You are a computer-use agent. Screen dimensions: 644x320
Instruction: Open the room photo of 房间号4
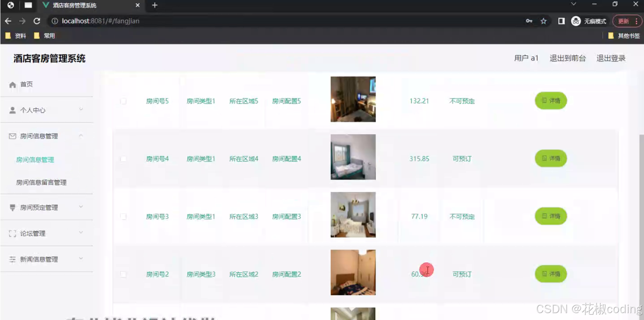353,157
